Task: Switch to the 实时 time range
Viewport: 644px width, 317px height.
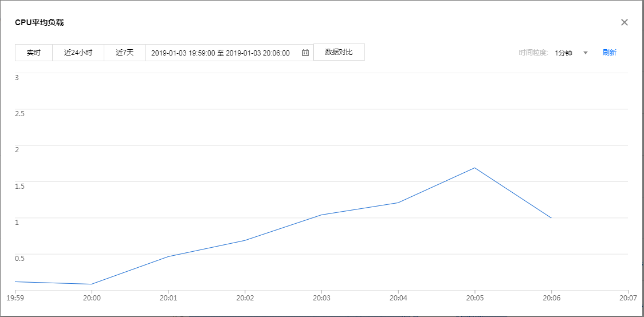Action: coord(34,53)
